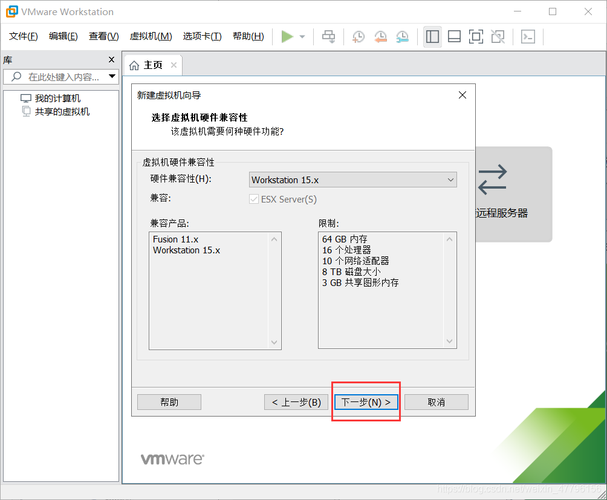Select the 3 GB 共享图形内存 limit entry
Image resolution: width=607 pixels, height=500 pixels.
pyautogui.click(x=360, y=283)
